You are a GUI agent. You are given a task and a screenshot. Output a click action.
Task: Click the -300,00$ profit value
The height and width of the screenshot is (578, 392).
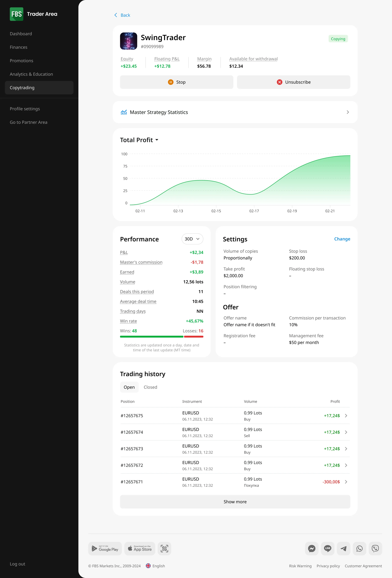click(x=331, y=482)
